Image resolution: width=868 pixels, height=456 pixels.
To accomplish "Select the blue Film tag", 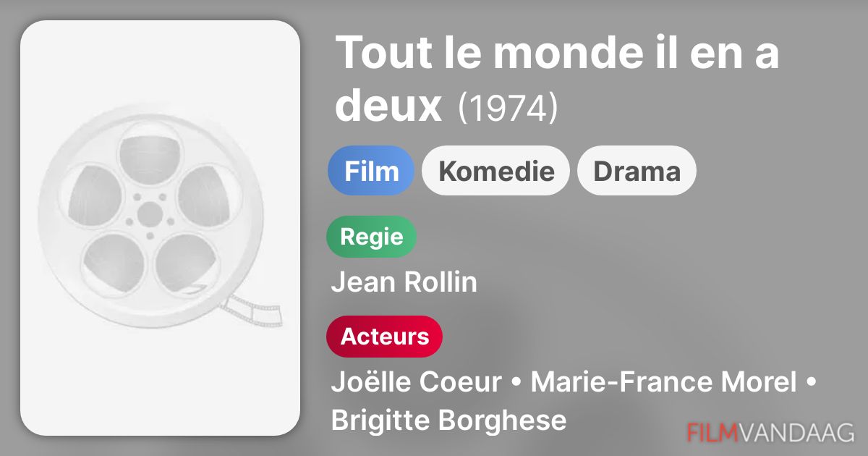I will point(371,172).
